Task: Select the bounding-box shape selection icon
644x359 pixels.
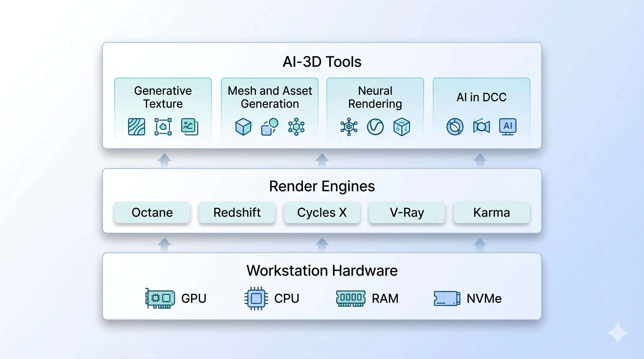Action: (163, 127)
